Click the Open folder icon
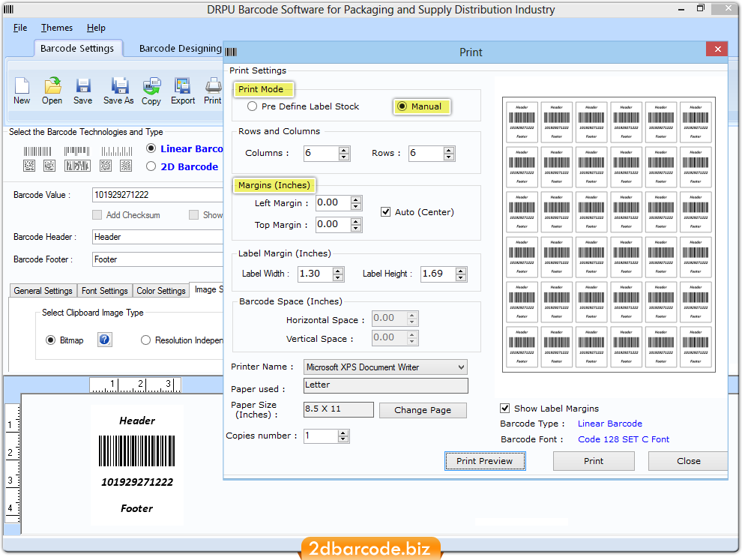 [x=52, y=85]
